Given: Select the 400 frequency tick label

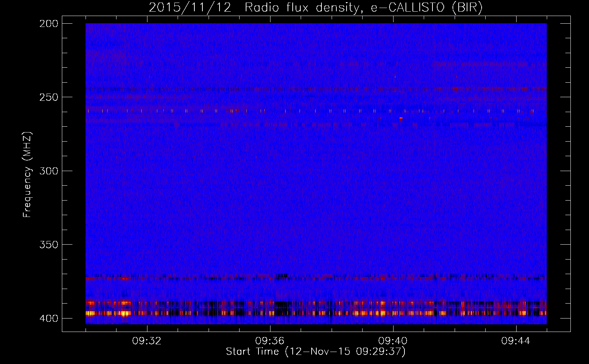Looking at the screenshot, I should point(49,318).
